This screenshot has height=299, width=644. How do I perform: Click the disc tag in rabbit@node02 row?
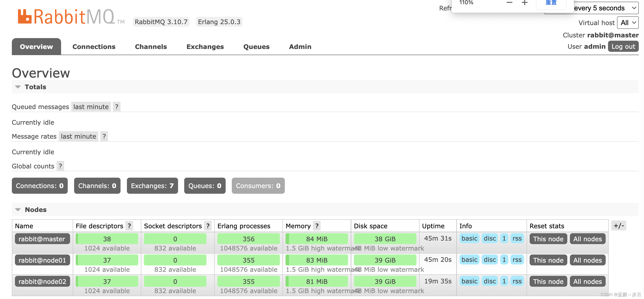tap(489, 281)
